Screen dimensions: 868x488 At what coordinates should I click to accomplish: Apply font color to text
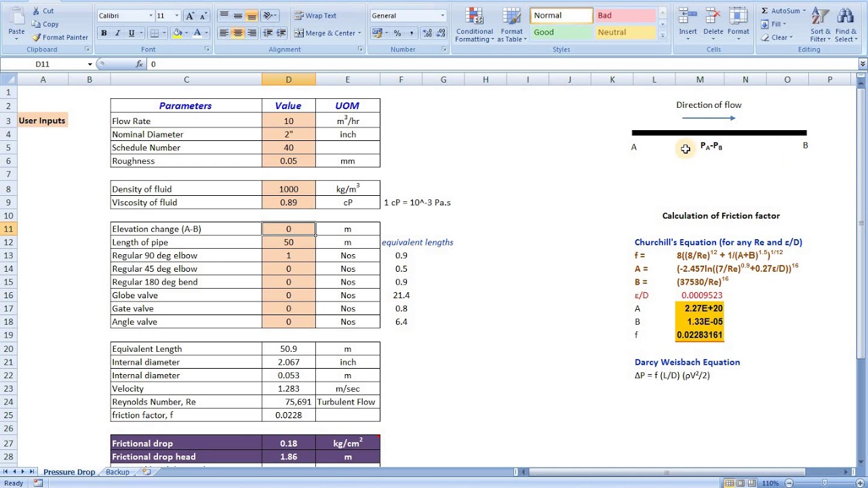(197, 33)
